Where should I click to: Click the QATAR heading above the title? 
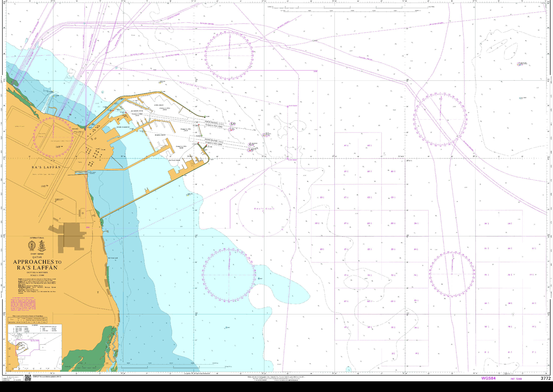37,257
